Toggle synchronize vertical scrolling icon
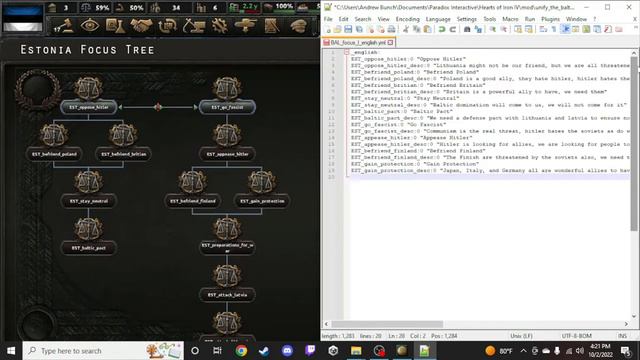640x360 pixels. click(x=518, y=29)
